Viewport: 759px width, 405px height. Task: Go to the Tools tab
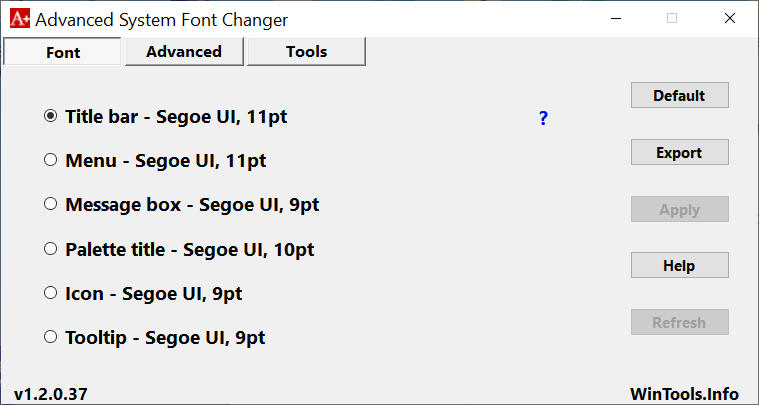(x=306, y=52)
